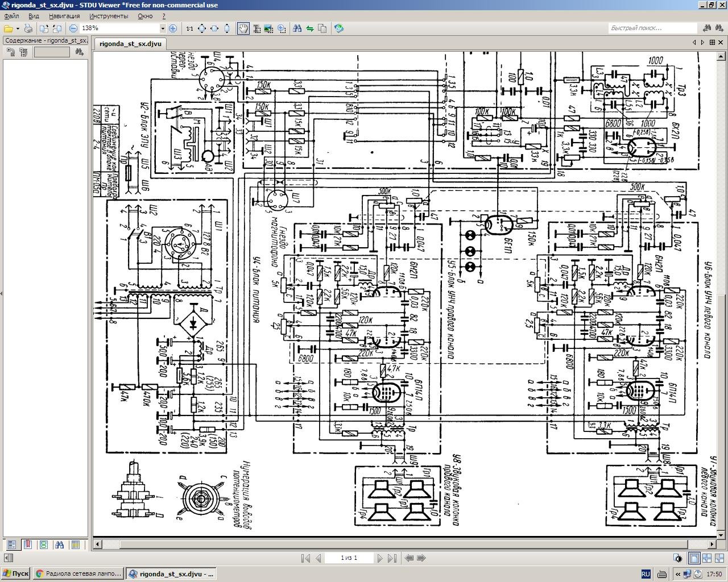This screenshot has height=582, width=728.
Task: Open the Find binoculars in main toolbar
Action: click(297, 28)
